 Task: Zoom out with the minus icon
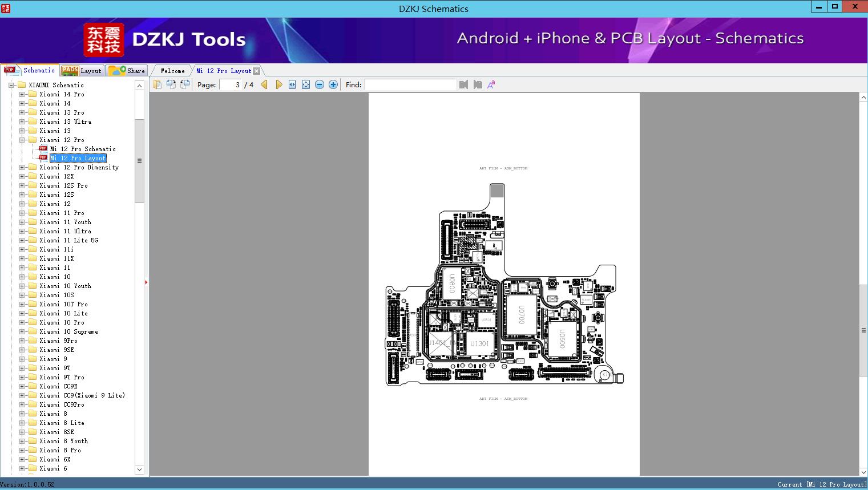320,84
